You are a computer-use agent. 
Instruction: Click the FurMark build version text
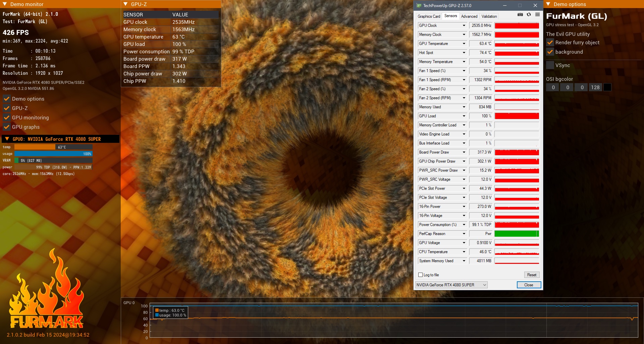click(48, 335)
